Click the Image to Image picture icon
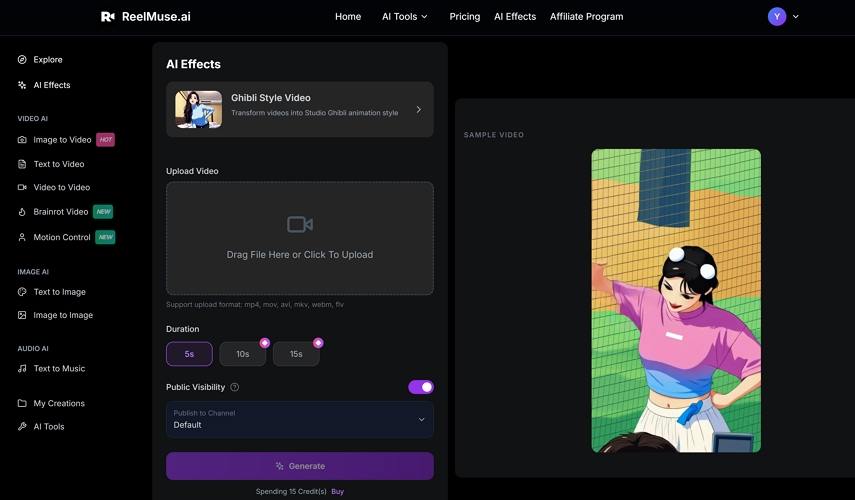855x500 pixels. 22,315
